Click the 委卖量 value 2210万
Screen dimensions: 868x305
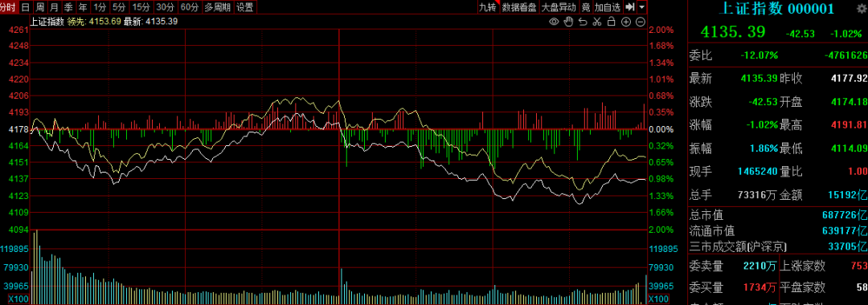point(759,266)
